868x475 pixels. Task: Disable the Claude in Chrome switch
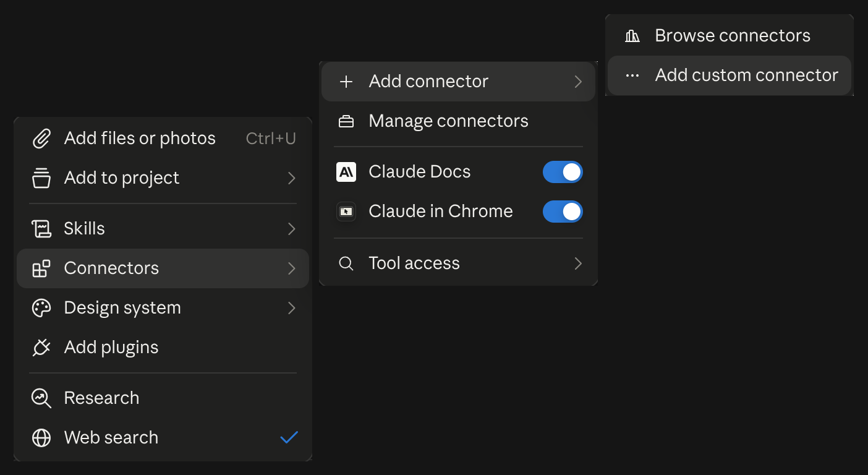(x=563, y=212)
